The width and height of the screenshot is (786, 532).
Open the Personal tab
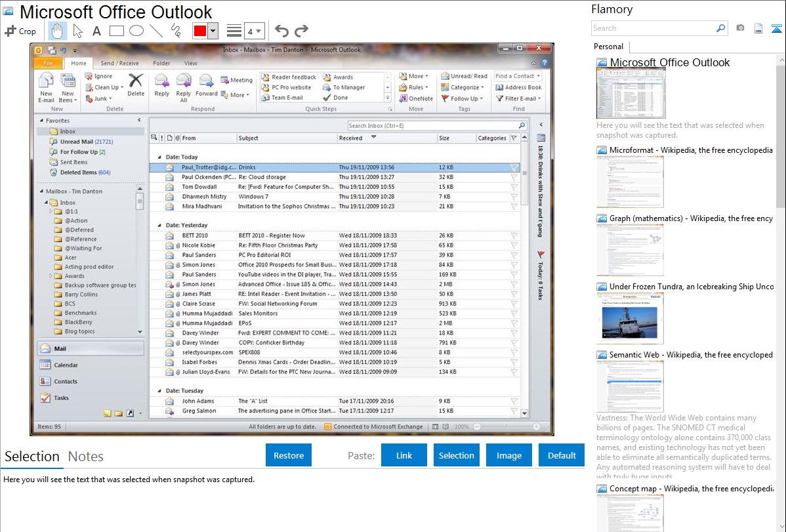click(608, 47)
